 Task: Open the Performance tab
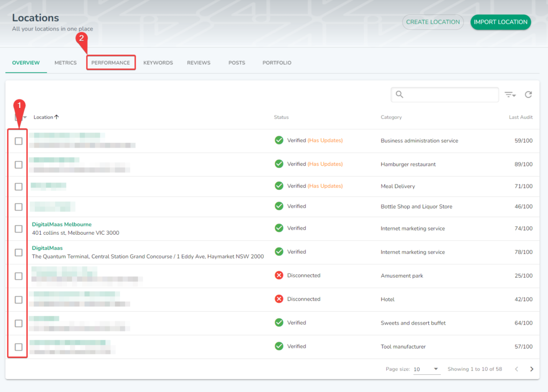(111, 63)
